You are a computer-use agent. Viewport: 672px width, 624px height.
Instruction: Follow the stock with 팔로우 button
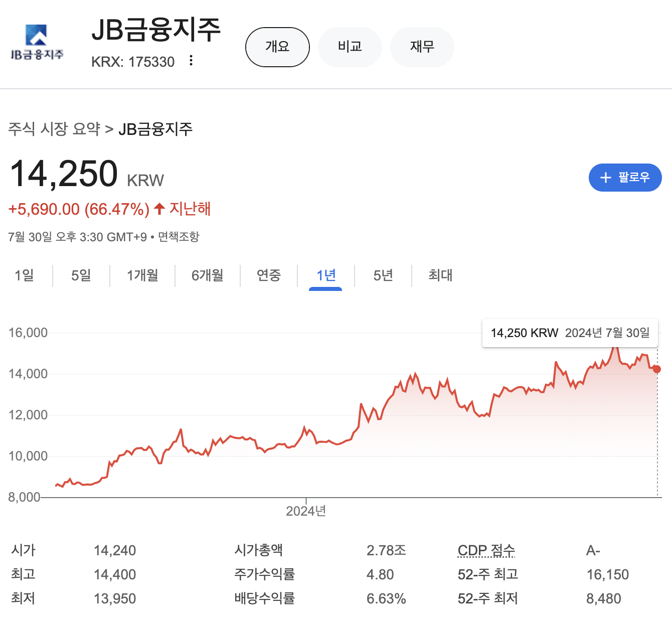pyautogui.click(x=625, y=178)
